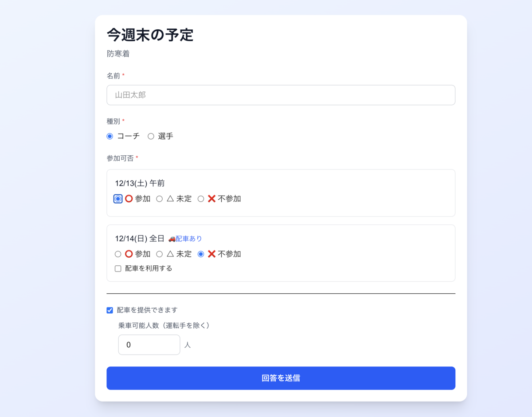Image resolution: width=532 pixels, height=417 pixels.
Task: Uncheck the 配車を提供できます checkbox
Action: [x=110, y=310]
